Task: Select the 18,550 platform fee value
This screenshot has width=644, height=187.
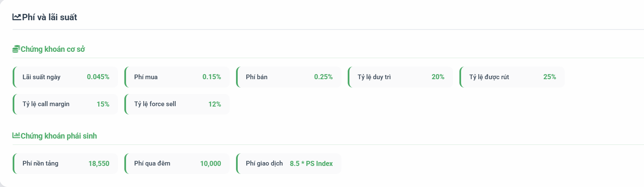Action: (99, 163)
